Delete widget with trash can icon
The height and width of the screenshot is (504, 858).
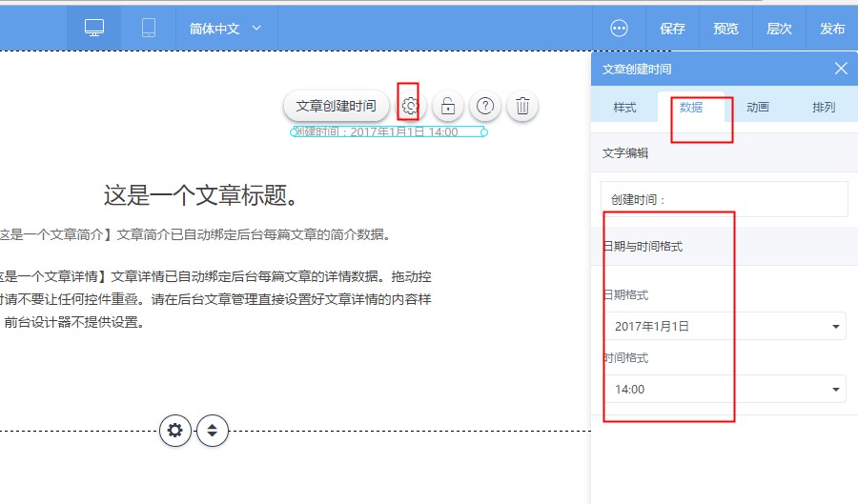click(522, 106)
